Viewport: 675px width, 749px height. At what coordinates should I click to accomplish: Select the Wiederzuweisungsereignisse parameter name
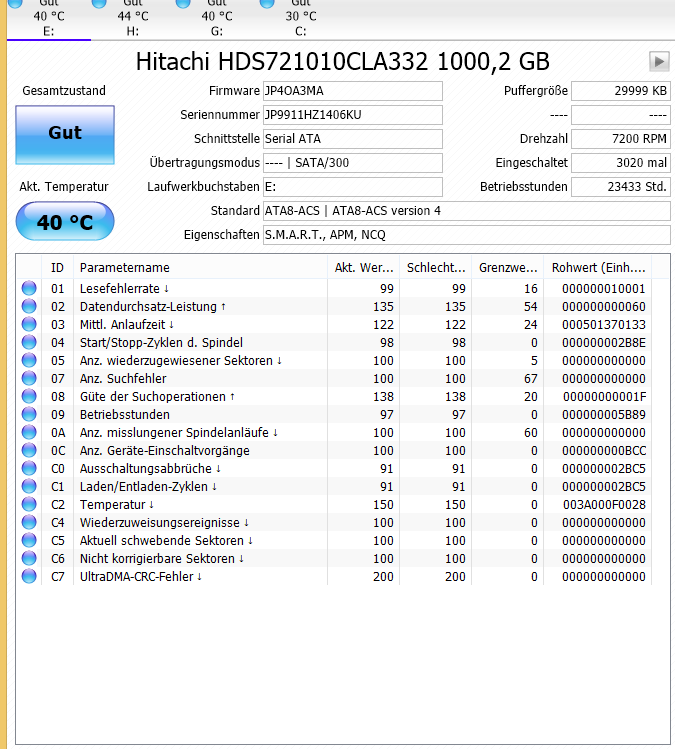(164, 523)
